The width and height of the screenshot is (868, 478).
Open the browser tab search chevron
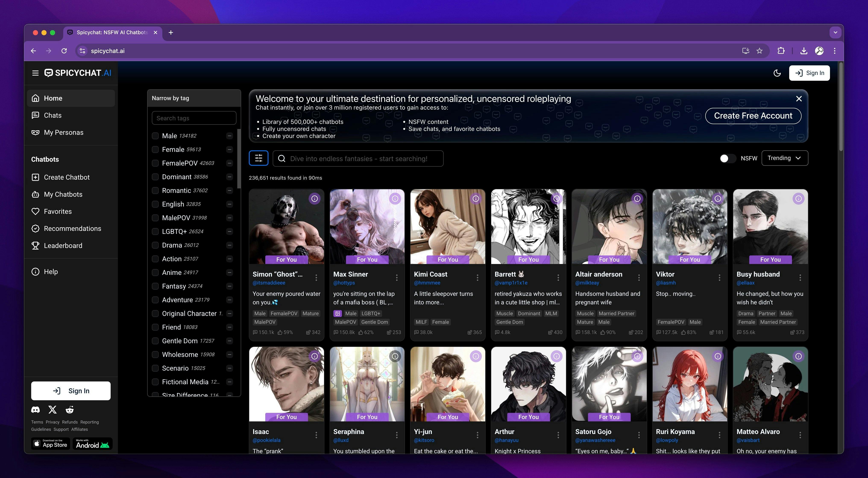(x=835, y=32)
